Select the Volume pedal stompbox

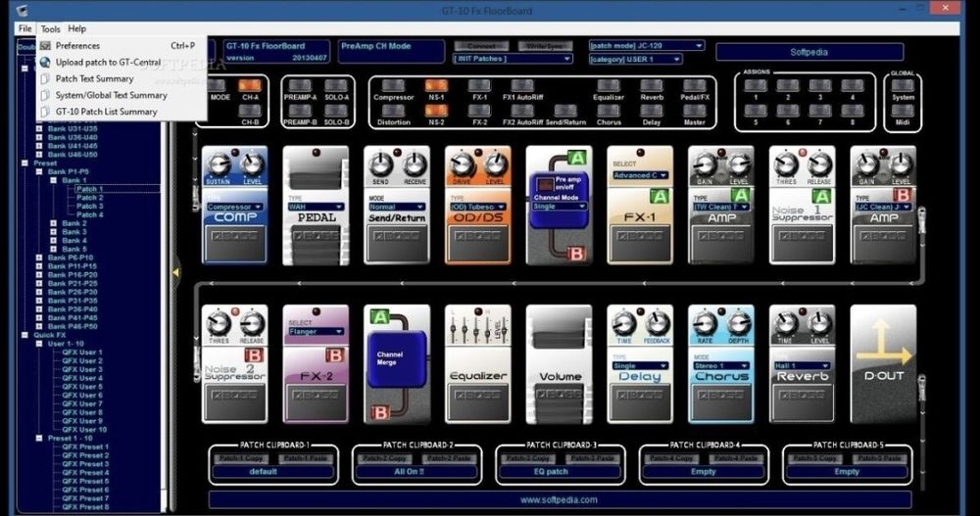click(x=559, y=364)
